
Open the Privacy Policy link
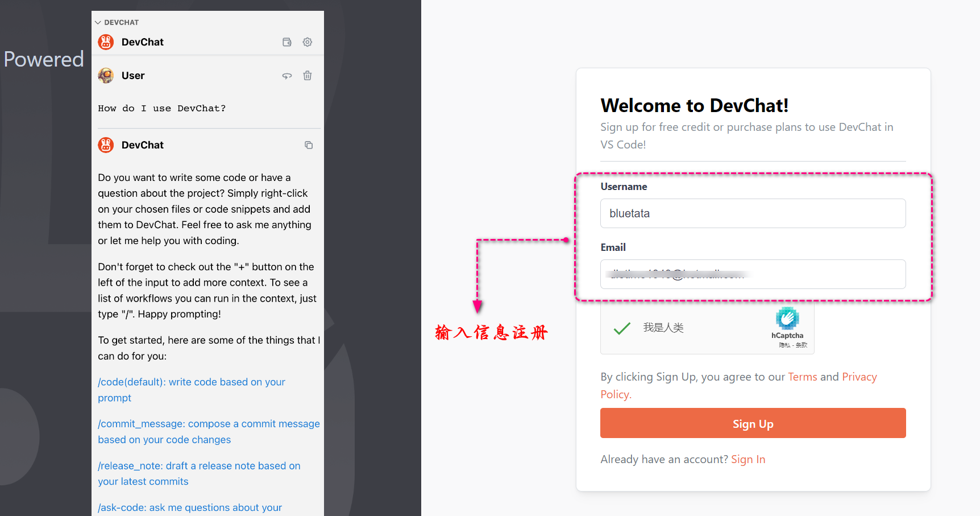(x=859, y=377)
